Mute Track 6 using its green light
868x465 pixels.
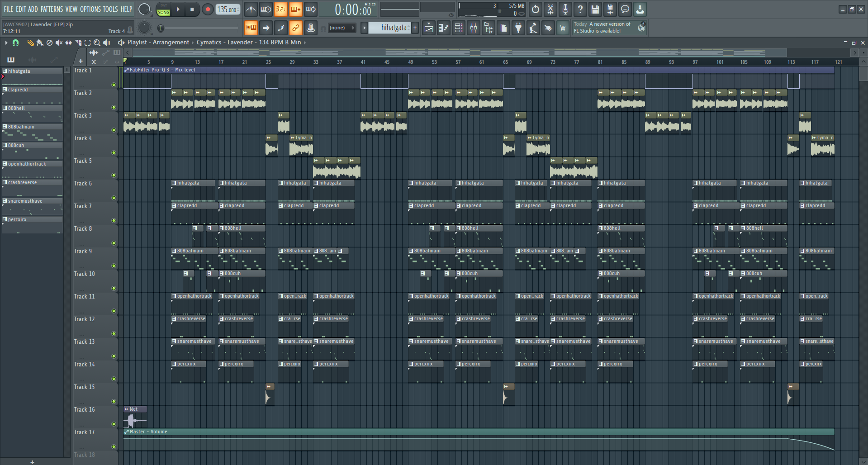[x=114, y=198]
